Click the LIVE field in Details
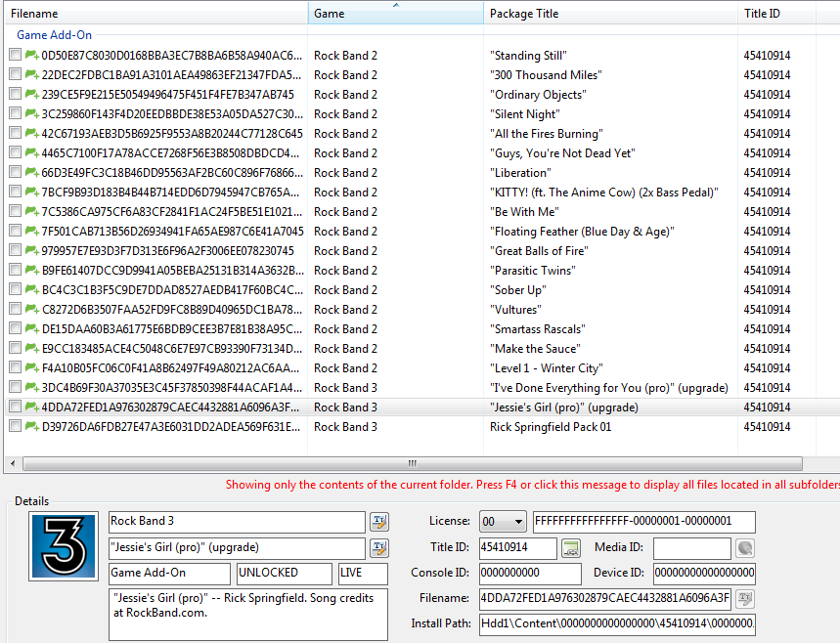 tap(363, 574)
